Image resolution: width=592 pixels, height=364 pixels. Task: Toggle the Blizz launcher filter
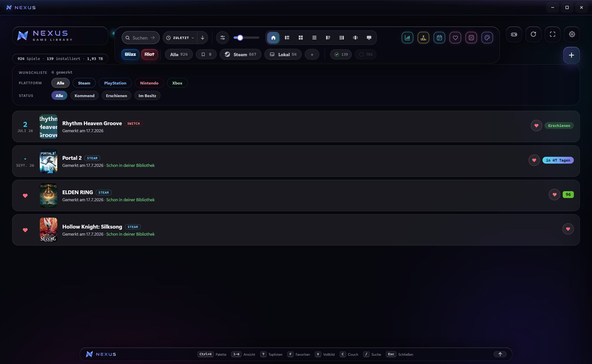(x=130, y=54)
